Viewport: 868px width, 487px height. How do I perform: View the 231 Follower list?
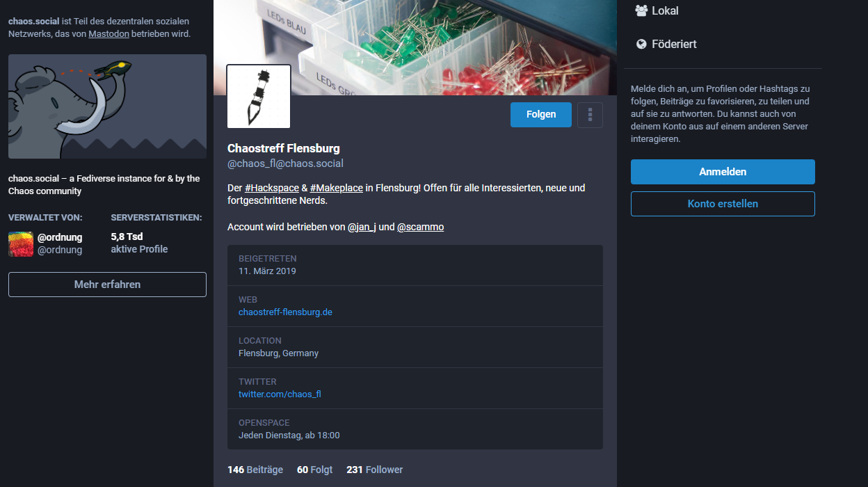(x=374, y=470)
